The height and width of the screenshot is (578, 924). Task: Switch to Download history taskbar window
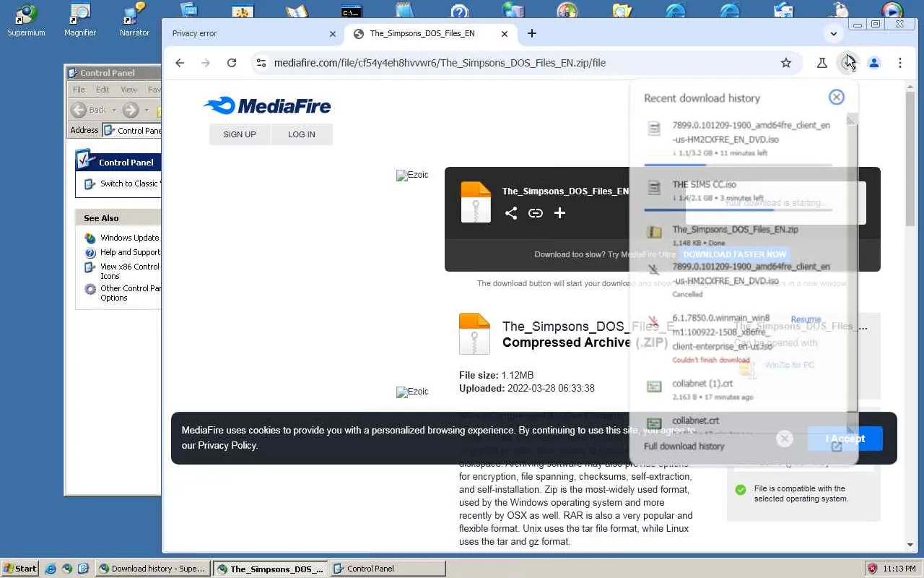pos(154,569)
